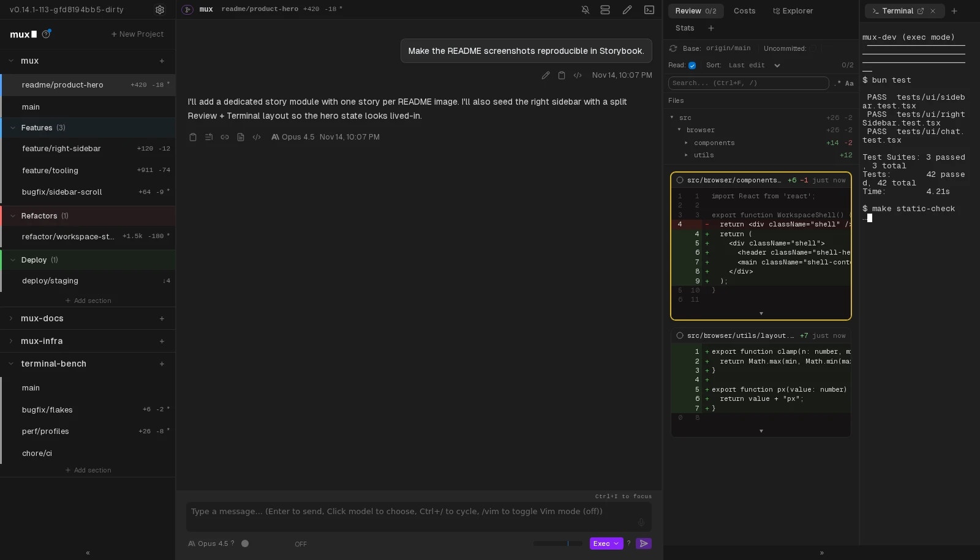Switch to the Costs tab
Viewport: 980px width, 560px height.
coord(744,11)
